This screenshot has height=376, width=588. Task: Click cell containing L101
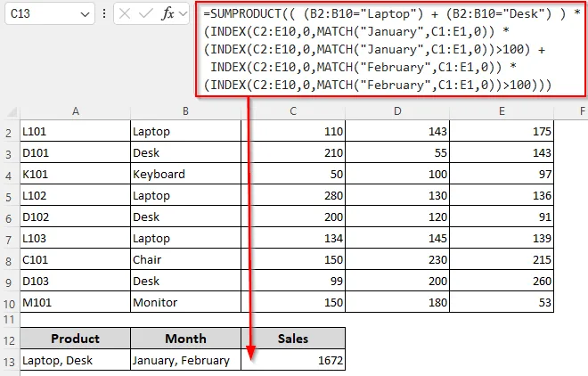pyautogui.click(x=75, y=131)
